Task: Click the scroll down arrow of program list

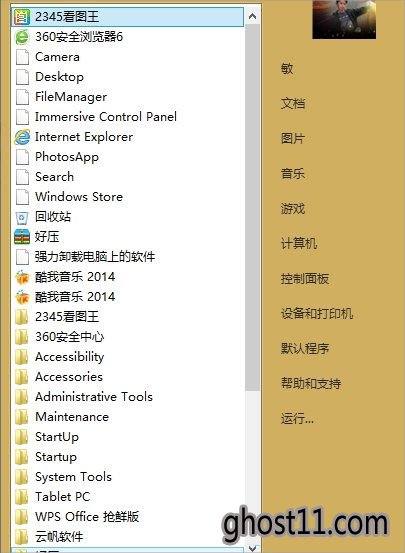Action: tap(253, 548)
